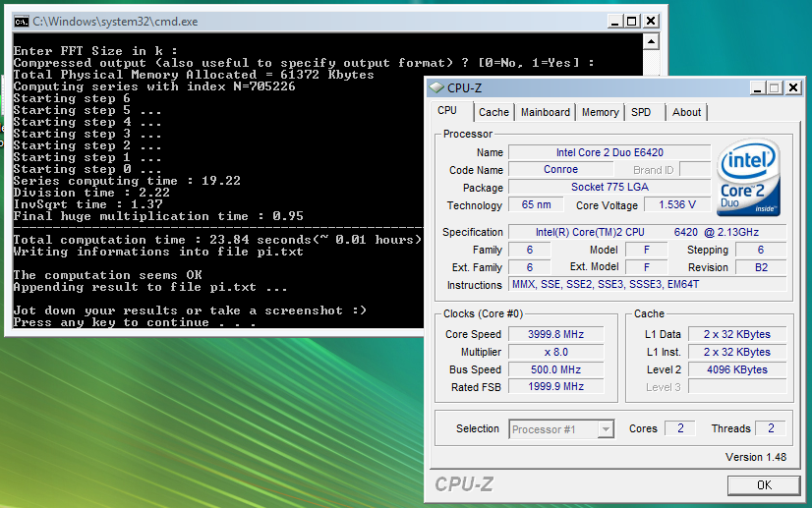Click the 'Series computing time : 19.22' line
Screen dimensions: 812x508
[127, 181]
